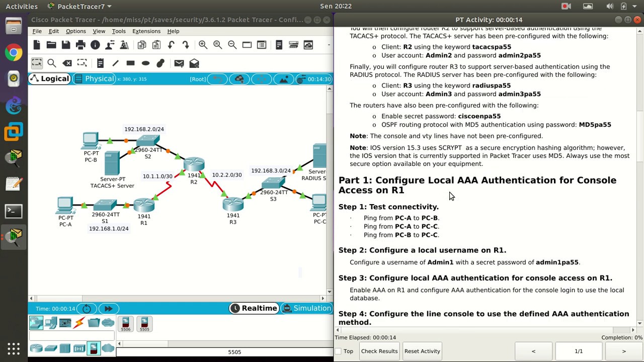Redo the last action

click(186, 45)
